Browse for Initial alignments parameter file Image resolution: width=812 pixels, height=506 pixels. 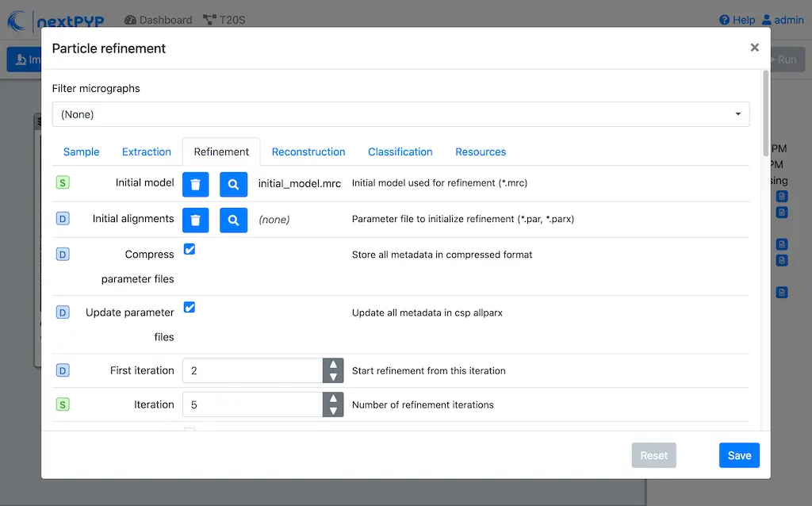click(233, 220)
